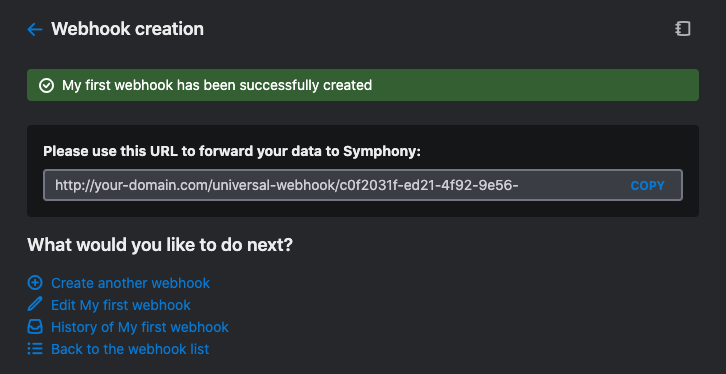Click the green success message banner
726x374 pixels.
click(363, 85)
